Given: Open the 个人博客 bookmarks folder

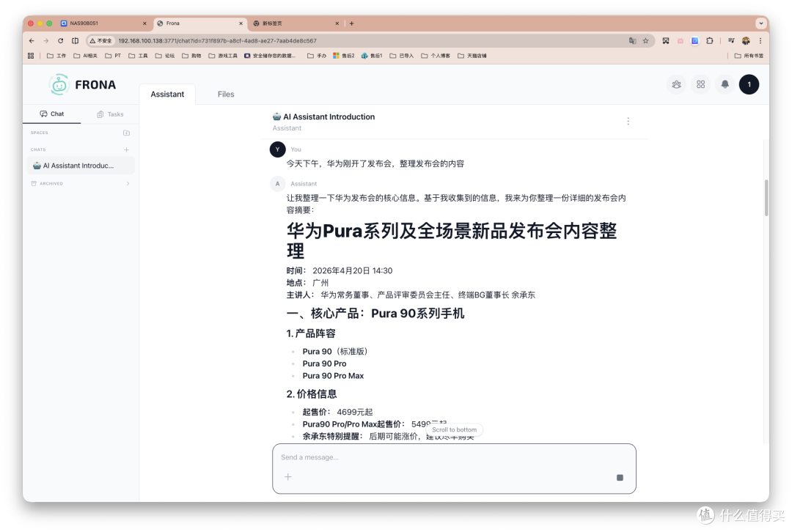Looking at the screenshot, I should click(x=436, y=56).
